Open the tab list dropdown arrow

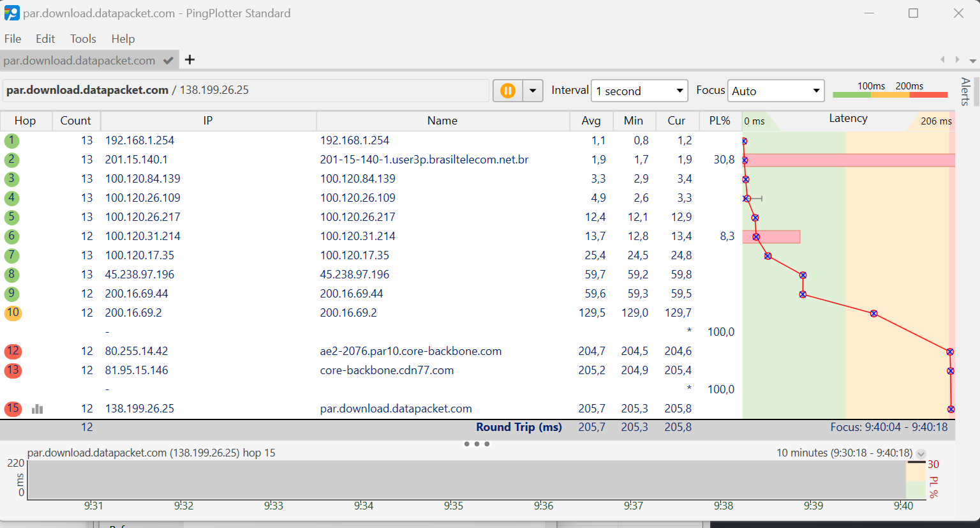pyautogui.click(x=972, y=61)
